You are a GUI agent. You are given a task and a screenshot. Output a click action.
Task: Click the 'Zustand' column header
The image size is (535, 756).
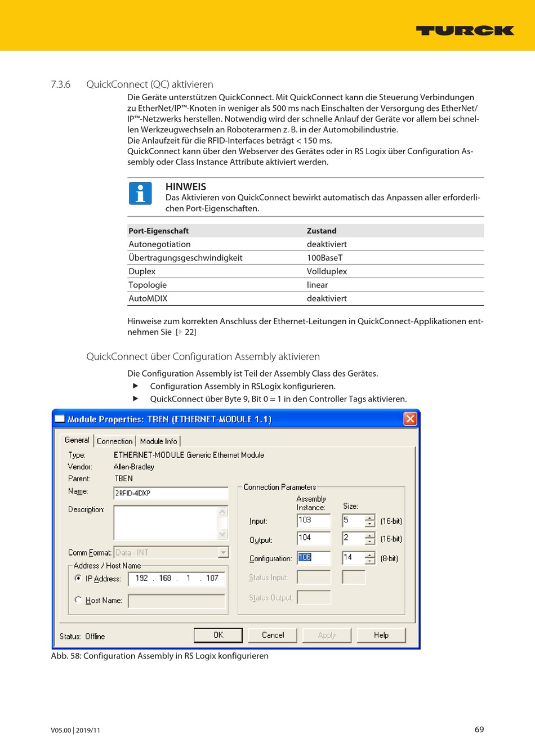point(322,231)
